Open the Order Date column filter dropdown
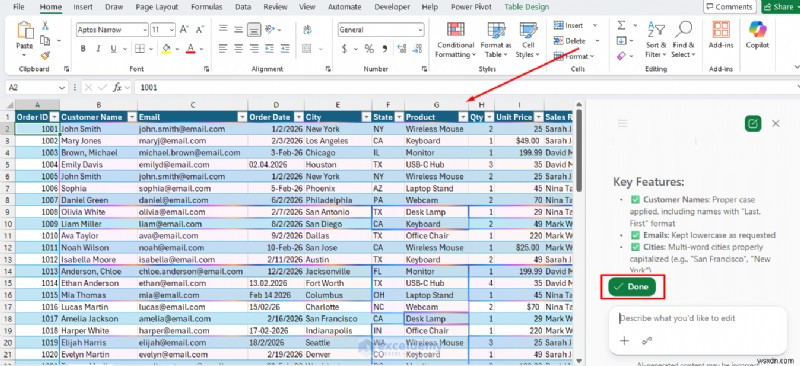 pos(298,117)
